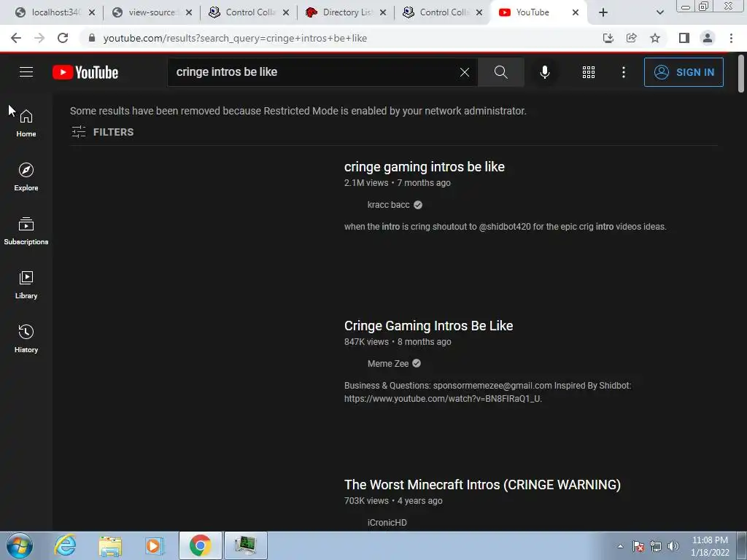Screen dimensions: 747x560
Task: Open video 'cringe gaming intros be like'
Action: (x=425, y=167)
